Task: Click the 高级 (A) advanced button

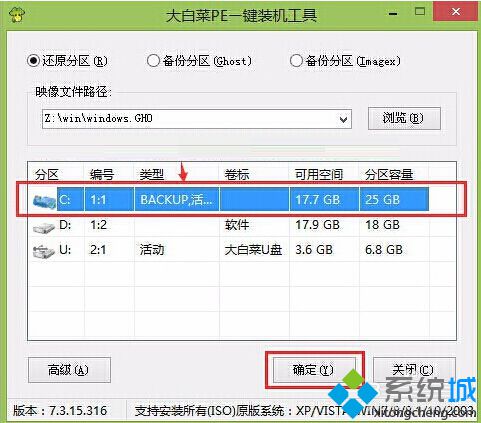Action: click(69, 370)
